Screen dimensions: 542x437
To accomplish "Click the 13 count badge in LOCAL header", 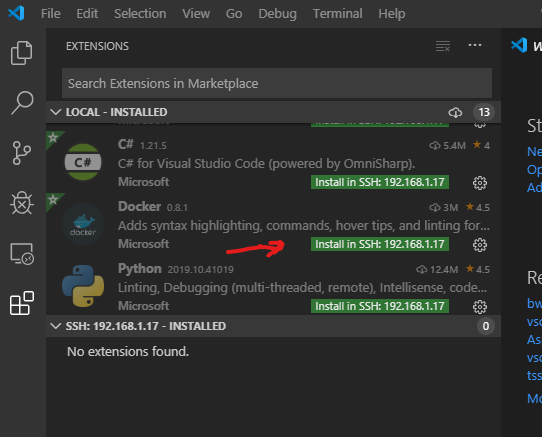I will (x=484, y=112).
